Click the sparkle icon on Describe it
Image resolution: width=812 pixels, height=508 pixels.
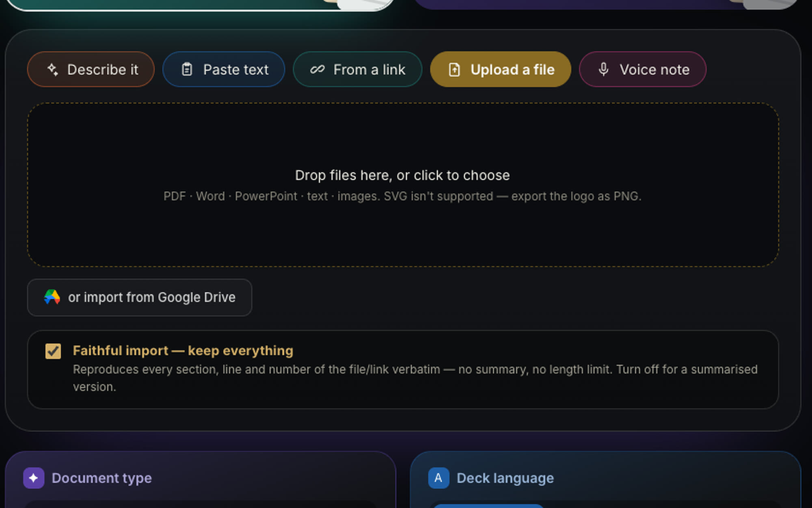[53, 69]
